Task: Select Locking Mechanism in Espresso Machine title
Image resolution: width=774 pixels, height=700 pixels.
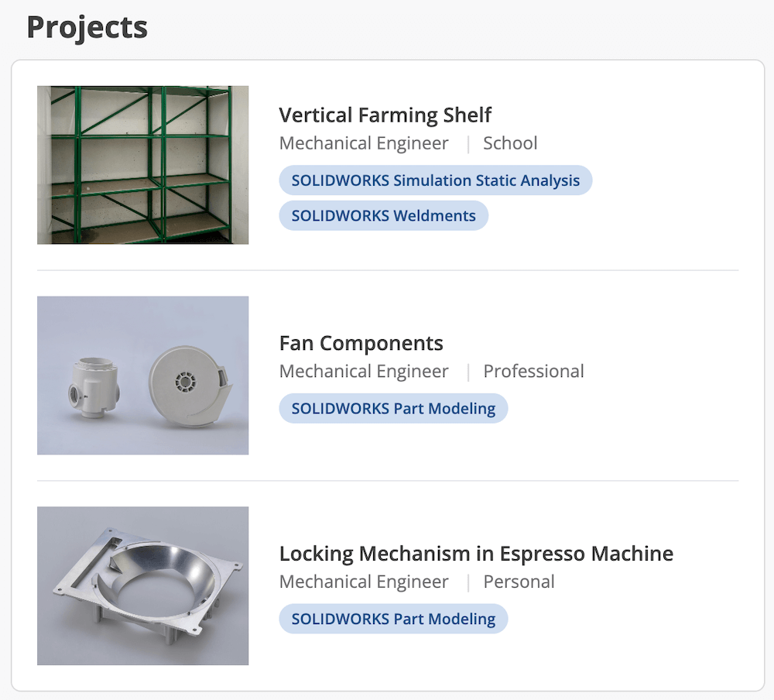Action: [x=475, y=554]
